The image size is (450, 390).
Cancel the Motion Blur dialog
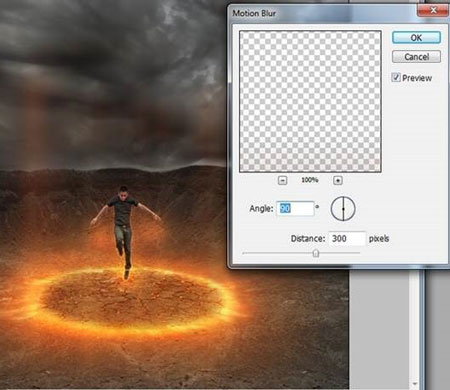[416, 57]
